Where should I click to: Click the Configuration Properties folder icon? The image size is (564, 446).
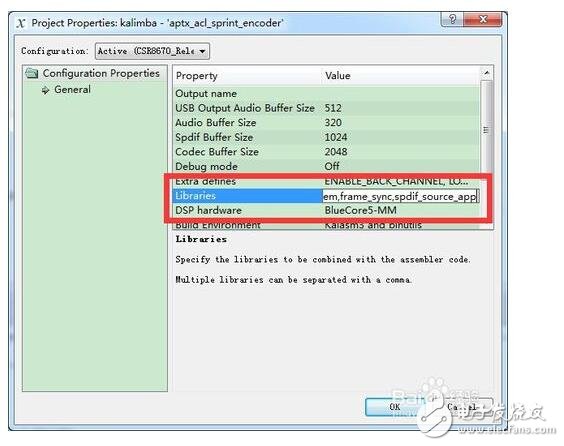pyautogui.click(x=32, y=73)
